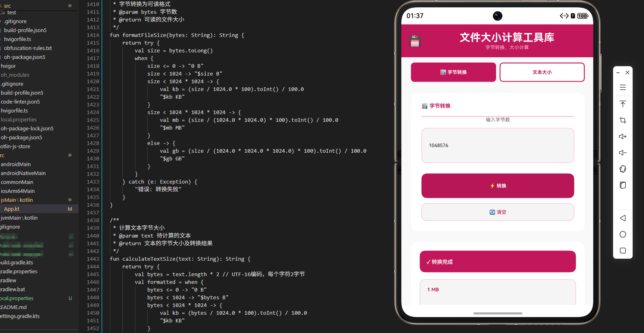Viewport: 644px width, 333px height.
Task: Open App.kt in the file explorer
Action: tap(12, 209)
